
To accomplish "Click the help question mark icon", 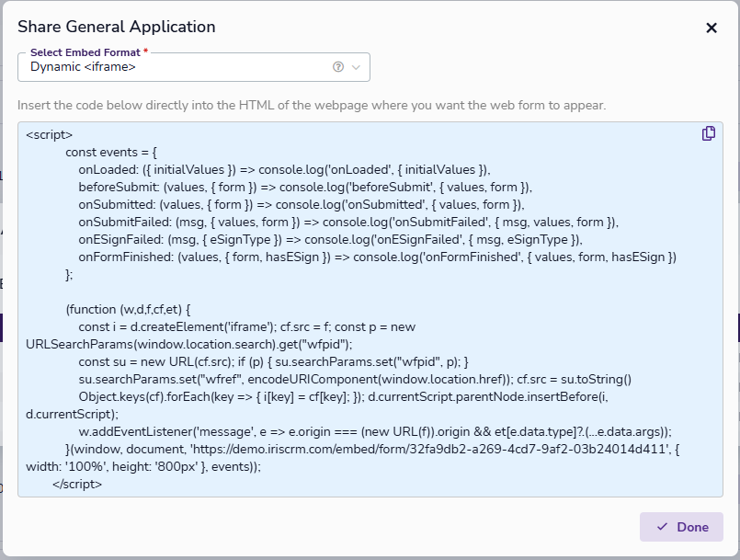I will tap(338, 67).
